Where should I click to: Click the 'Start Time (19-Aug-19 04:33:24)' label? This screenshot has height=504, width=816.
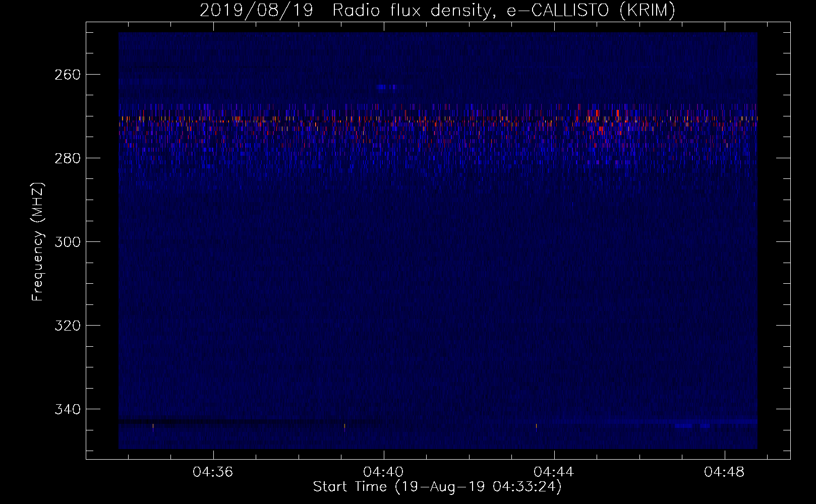(437, 487)
